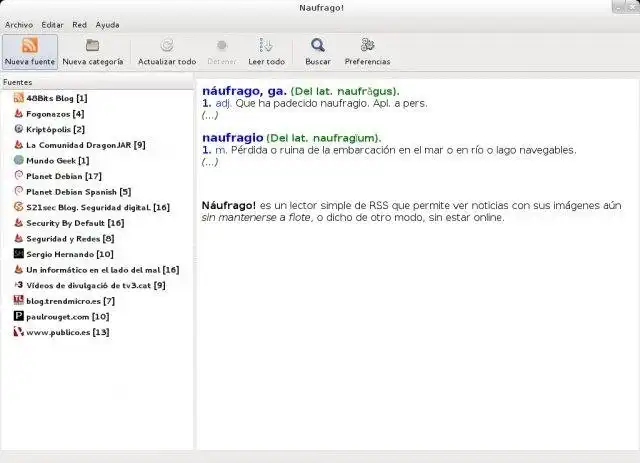Click the 'naufragio' definition heading
The image size is (640, 463).
(x=233, y=138)
